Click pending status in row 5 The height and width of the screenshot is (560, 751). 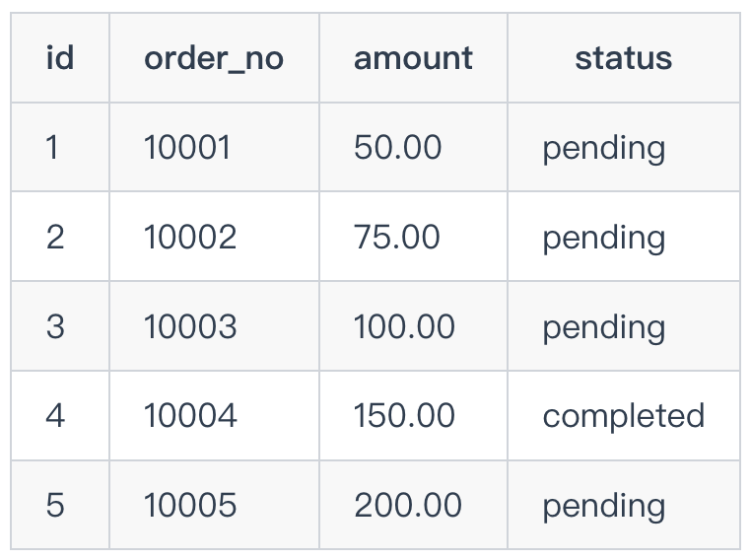624,505
